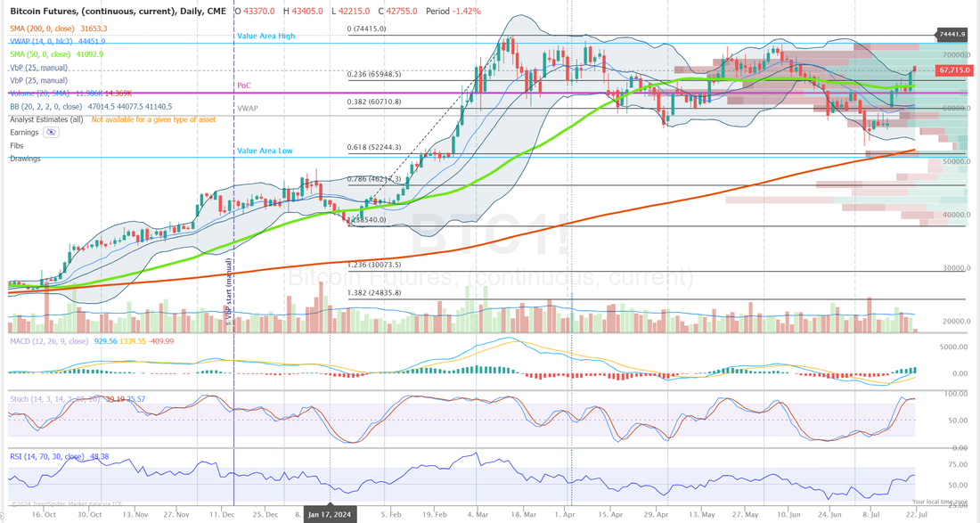Click the Analyst Estimates (all) legend entry
Viewport: 980px width, 523px height.
pyautogui.click(x=46, y=119)
